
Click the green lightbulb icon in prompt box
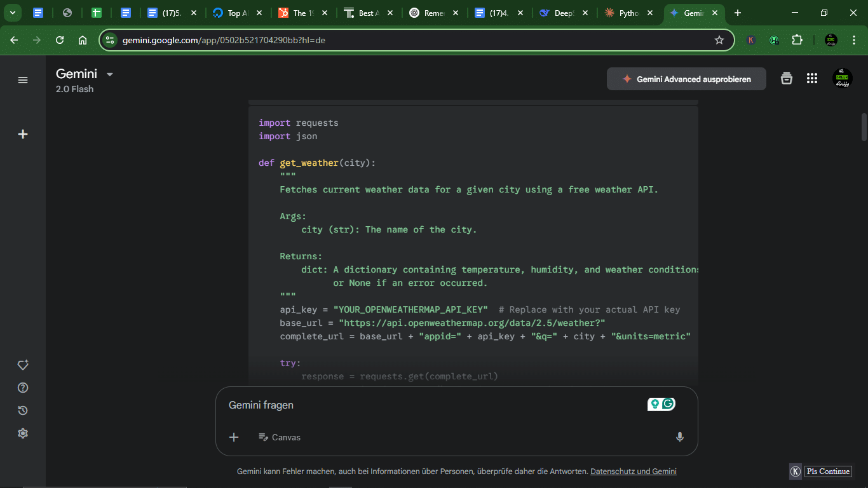click(x=654, y=403)
